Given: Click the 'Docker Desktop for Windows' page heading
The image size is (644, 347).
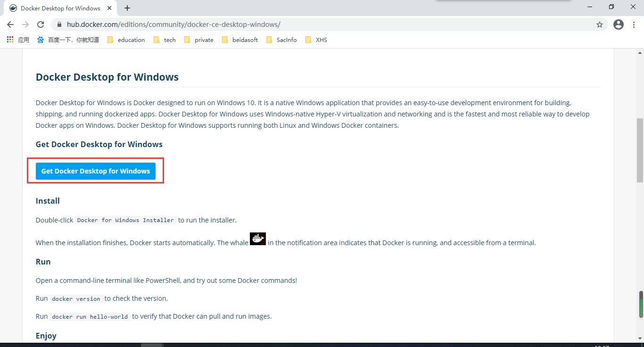Looking at the screenshot, I should click(x=107, y=77).
